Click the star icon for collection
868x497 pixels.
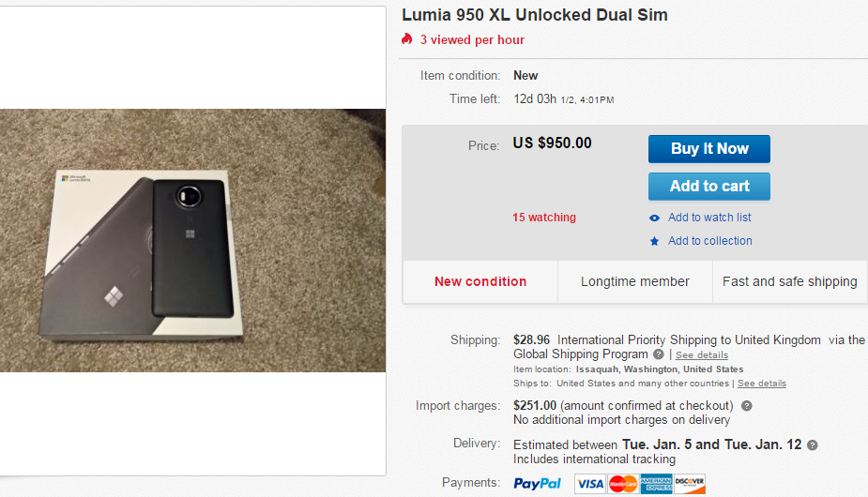[654, 241]
